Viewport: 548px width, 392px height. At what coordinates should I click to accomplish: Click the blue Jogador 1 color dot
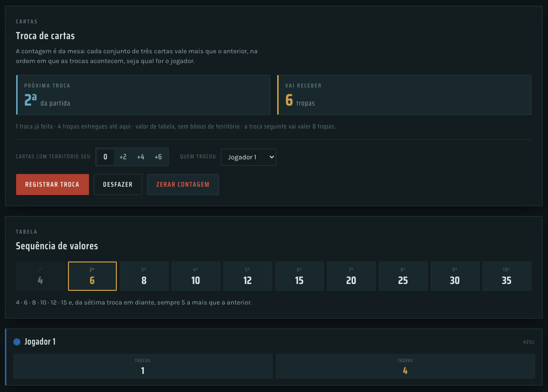tap(17, 342)
